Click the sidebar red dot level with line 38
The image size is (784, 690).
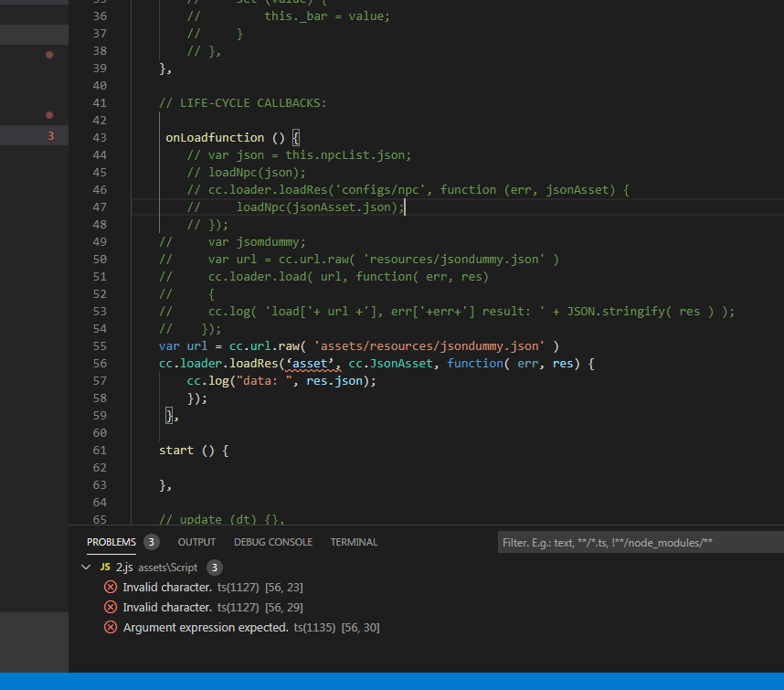(49, 55)
